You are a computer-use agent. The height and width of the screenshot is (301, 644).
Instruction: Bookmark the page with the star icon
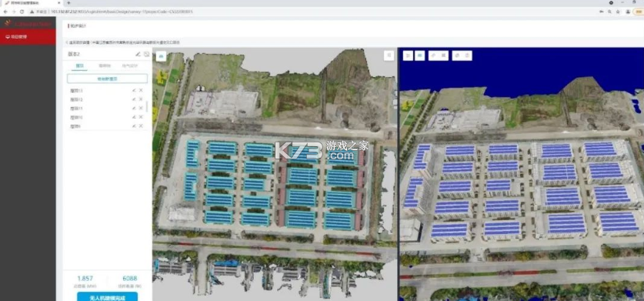618,12
